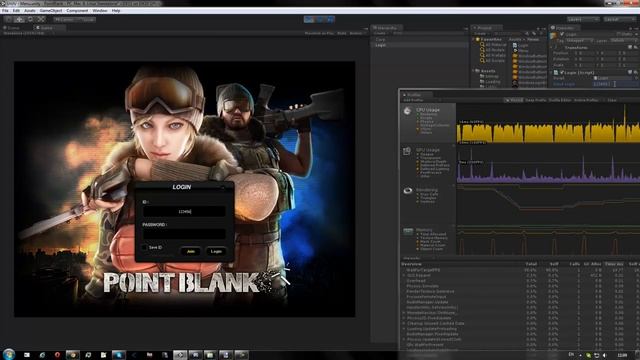The height and width of the screenshot is (360, 640).
Task: Click the Step frame button
Action: point(330,19)
